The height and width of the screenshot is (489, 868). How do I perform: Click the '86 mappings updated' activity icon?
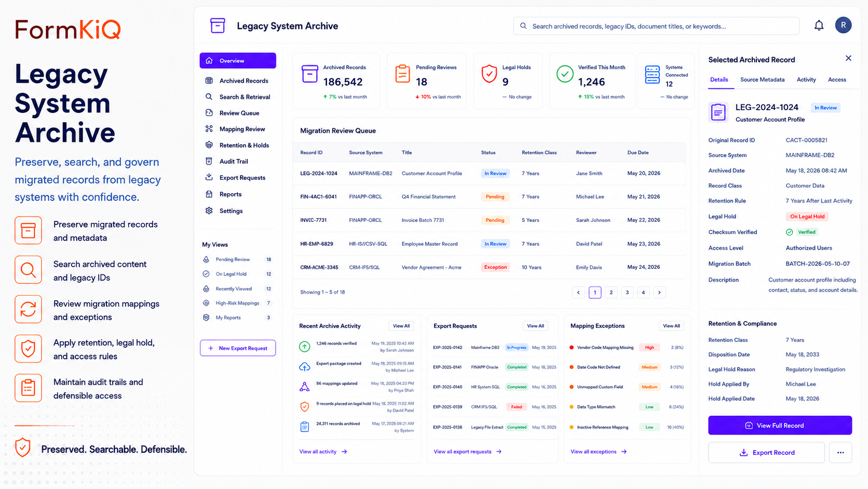tap(305, 387)
